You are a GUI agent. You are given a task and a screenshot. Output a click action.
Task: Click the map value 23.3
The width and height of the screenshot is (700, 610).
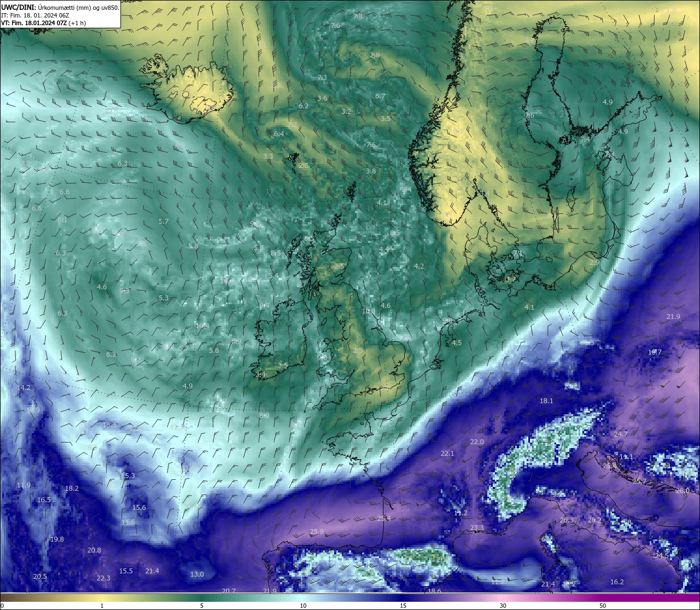[x=477, y=527]
